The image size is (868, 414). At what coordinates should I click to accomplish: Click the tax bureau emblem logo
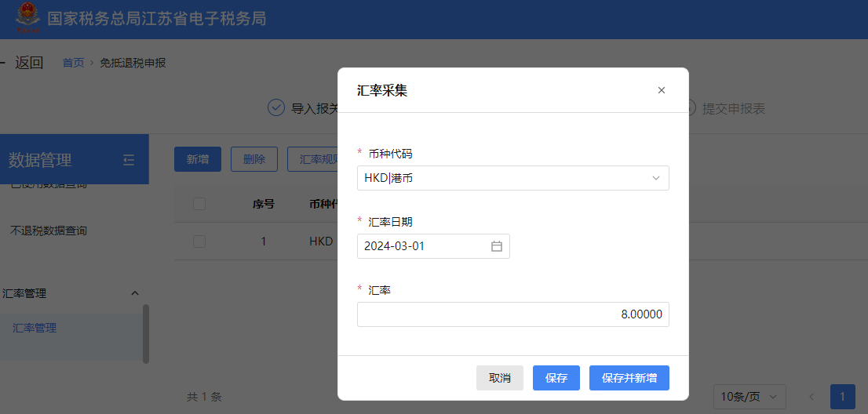[28, 19]
